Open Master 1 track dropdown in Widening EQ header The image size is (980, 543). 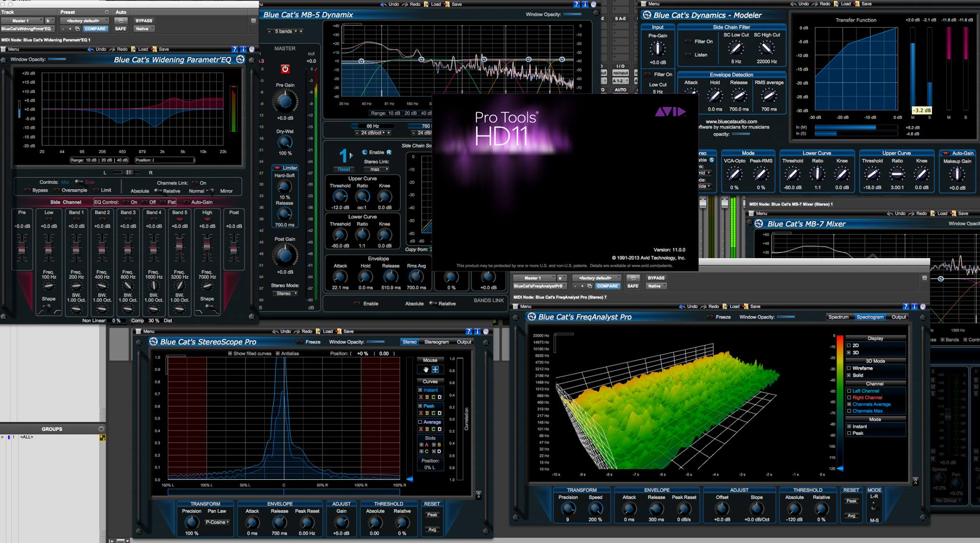[x=22, y=21]
